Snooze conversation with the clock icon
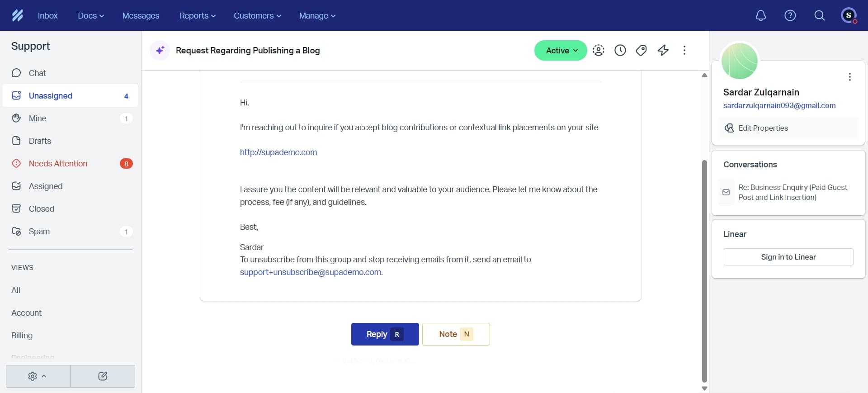868x393 pixels. tap(620, 50)
